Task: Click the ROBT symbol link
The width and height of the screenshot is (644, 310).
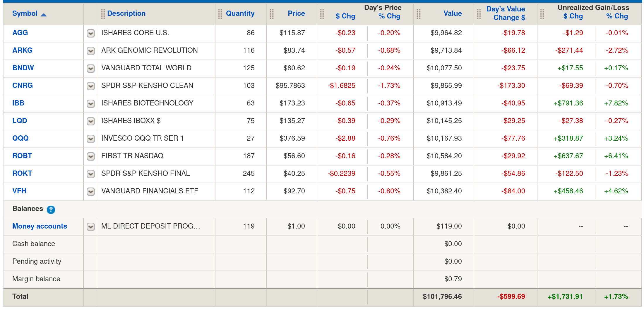Action: click(x=22, y=156)
